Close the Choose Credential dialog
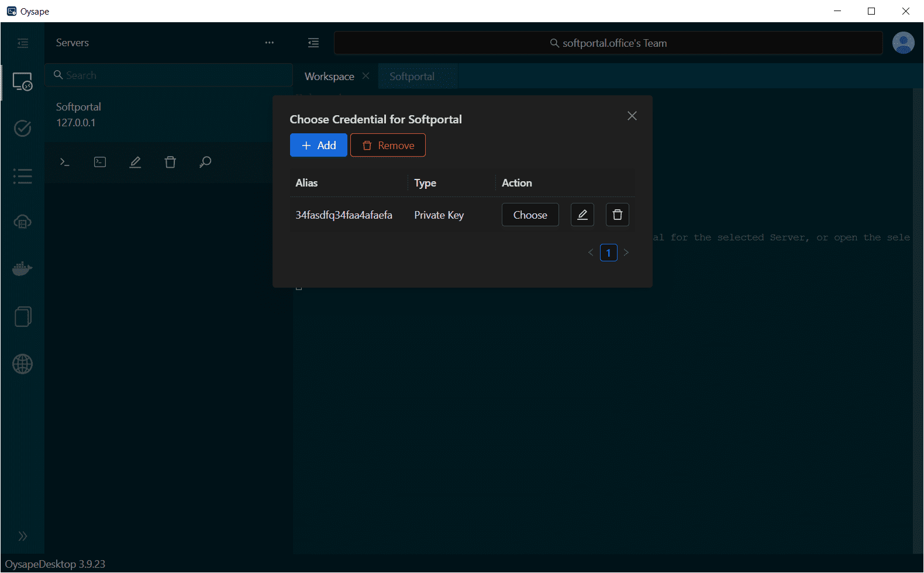924x573 pixels. pyautogui.click(x=632, y=116)
